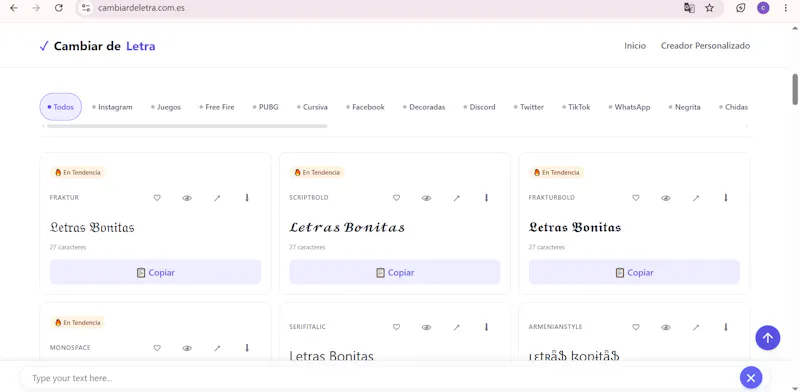
Task: Filter fonts by Decoradas category
Action: pos(424,107)
